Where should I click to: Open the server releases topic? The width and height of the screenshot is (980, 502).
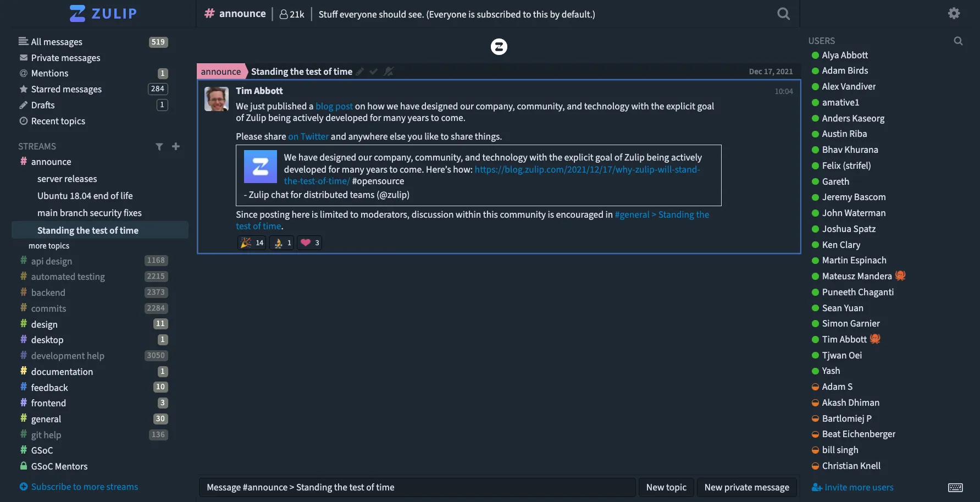pyautogui.click(x=67, y=179)
